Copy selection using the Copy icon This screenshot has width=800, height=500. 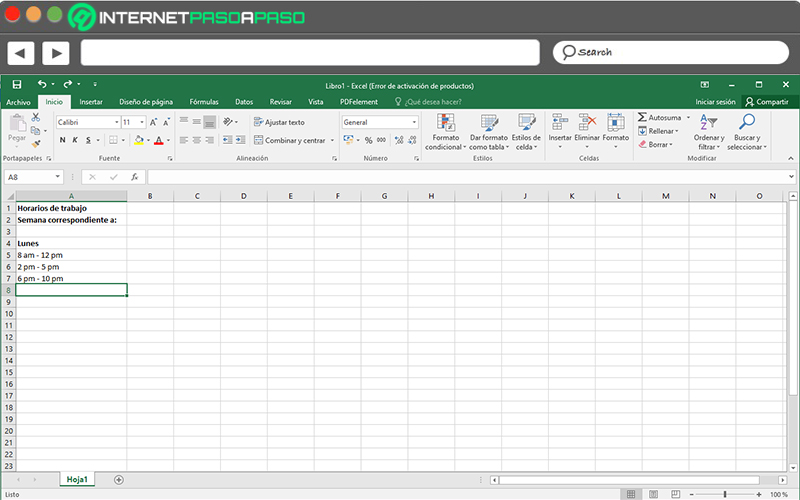tap(35, 131)
